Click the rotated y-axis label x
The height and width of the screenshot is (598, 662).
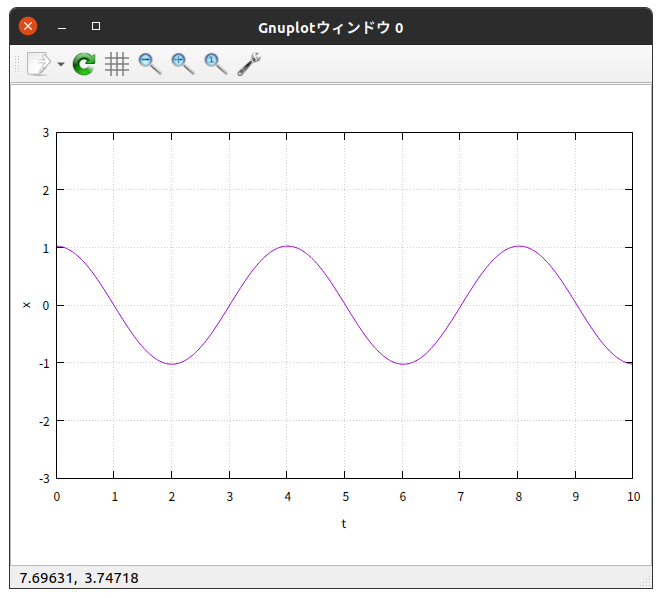coord(26,305)
